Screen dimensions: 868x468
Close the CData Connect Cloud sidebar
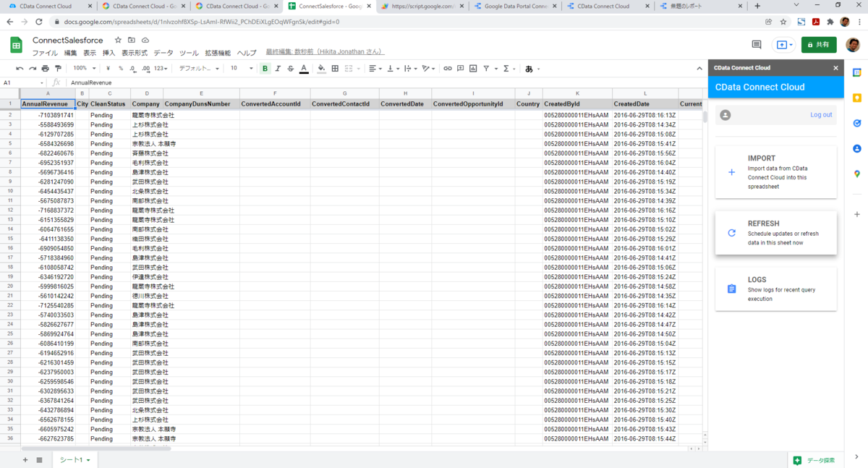click(836, 68)
